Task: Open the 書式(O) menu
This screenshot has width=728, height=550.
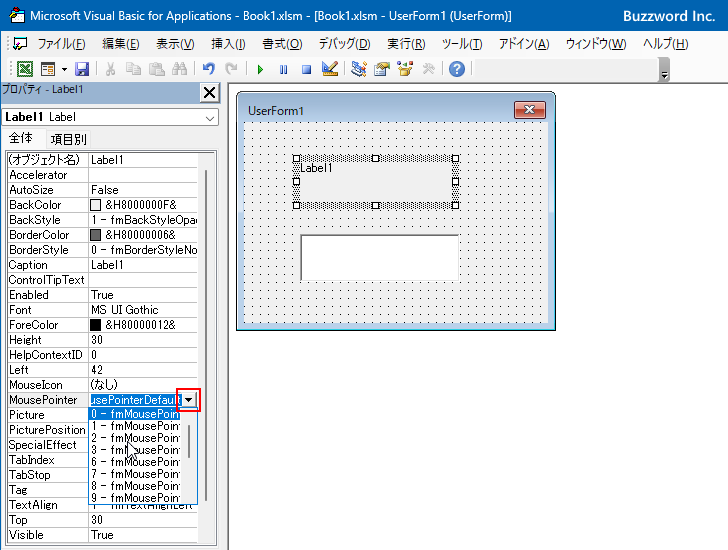Action: pyautogui.click(x=282, y=44)
